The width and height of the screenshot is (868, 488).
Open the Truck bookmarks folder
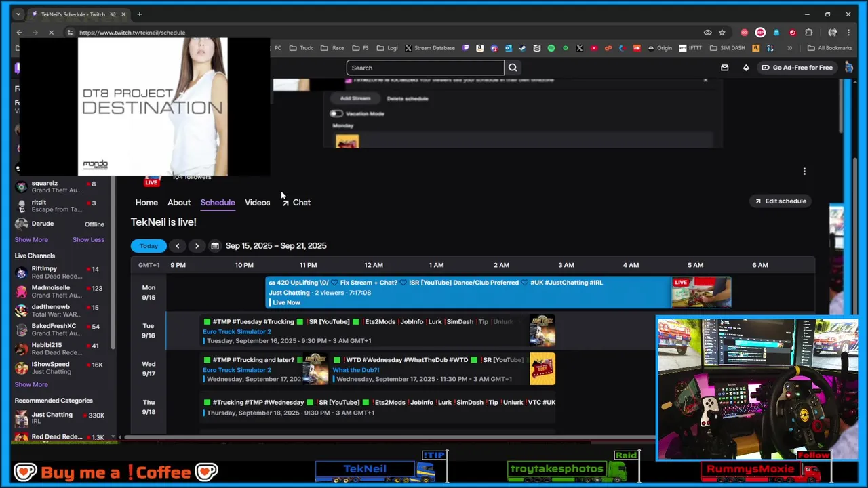[x=301, y=48]
